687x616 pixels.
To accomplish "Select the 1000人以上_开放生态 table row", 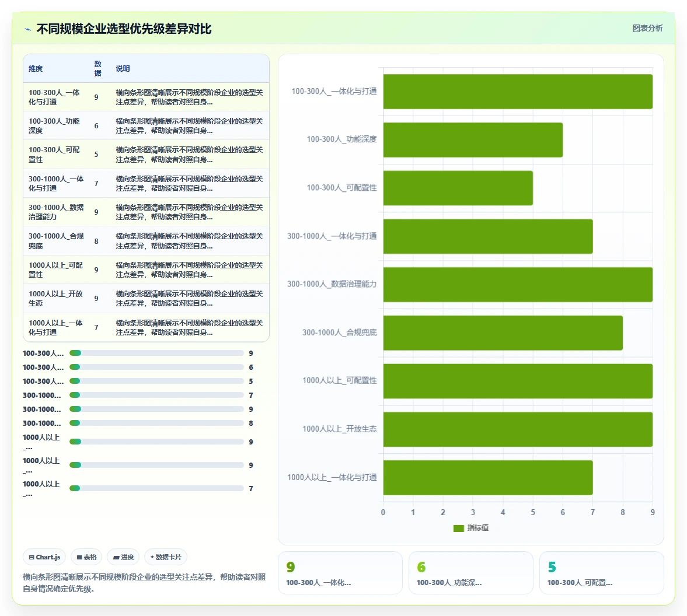I will 146,298.
